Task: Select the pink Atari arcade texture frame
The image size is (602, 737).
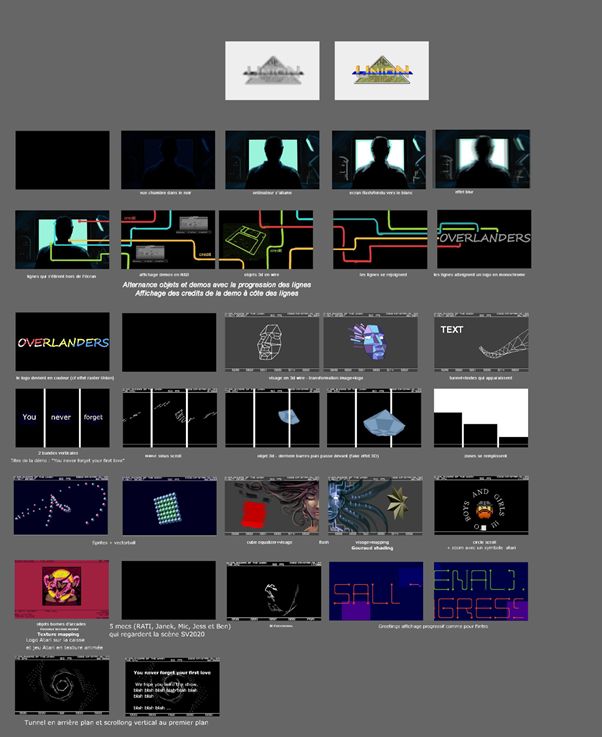Action: point(62,589)
